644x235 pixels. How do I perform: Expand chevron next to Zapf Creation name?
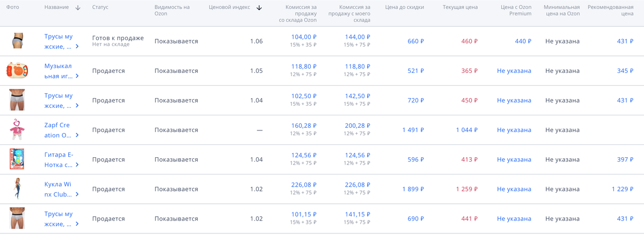pyautogui.click(x=77, y=135)
